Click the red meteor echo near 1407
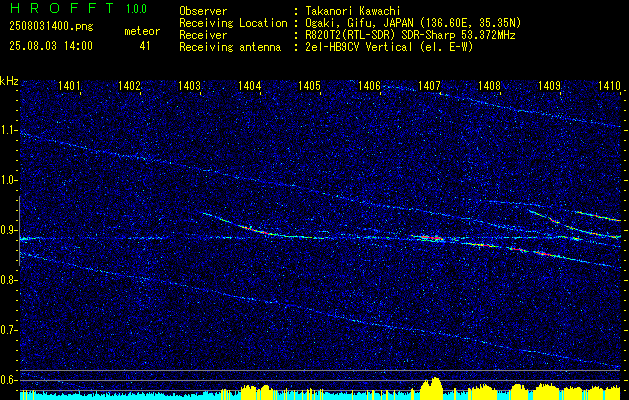 point(428,238)
